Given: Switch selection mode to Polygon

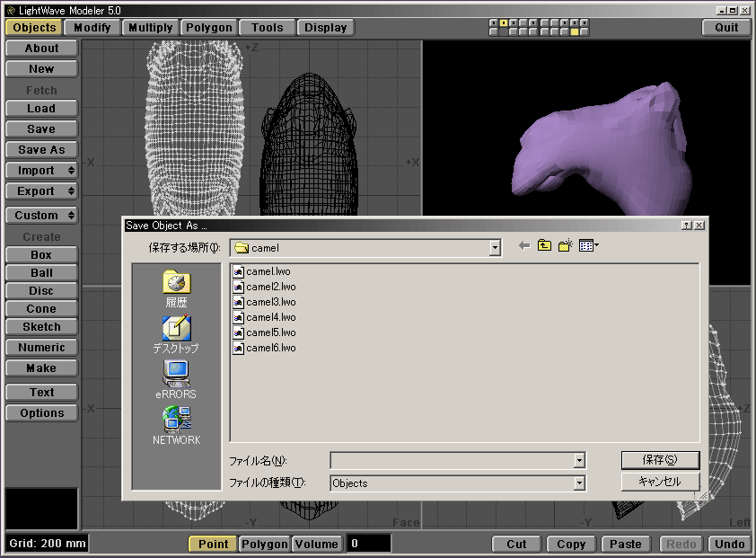Looking at the screenshot, I should tap(265, 544).
